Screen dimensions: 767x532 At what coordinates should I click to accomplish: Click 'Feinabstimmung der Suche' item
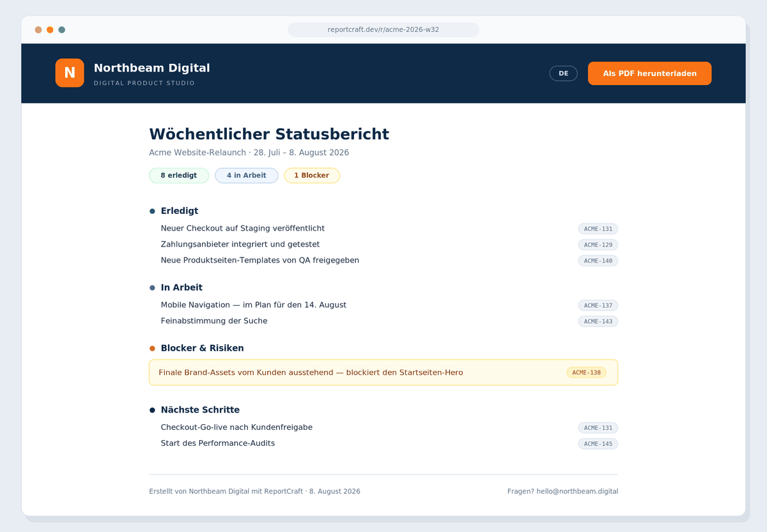pyautogui.click(x=214, y=321)
